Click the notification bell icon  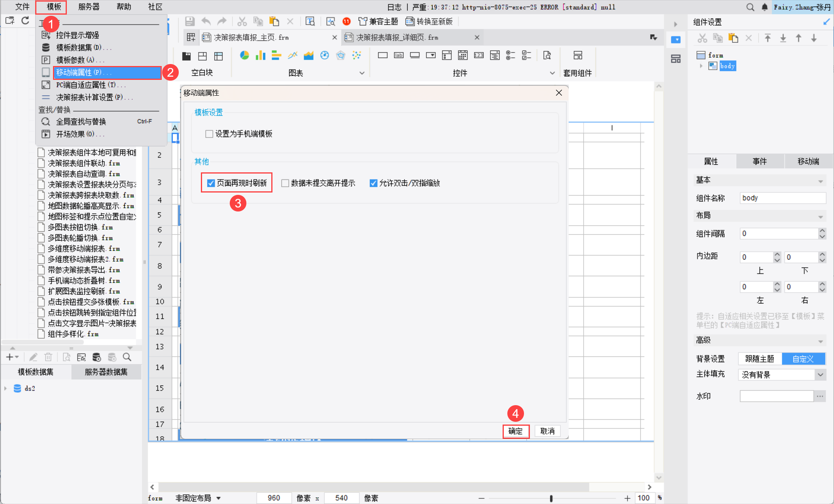click(764, 7)
